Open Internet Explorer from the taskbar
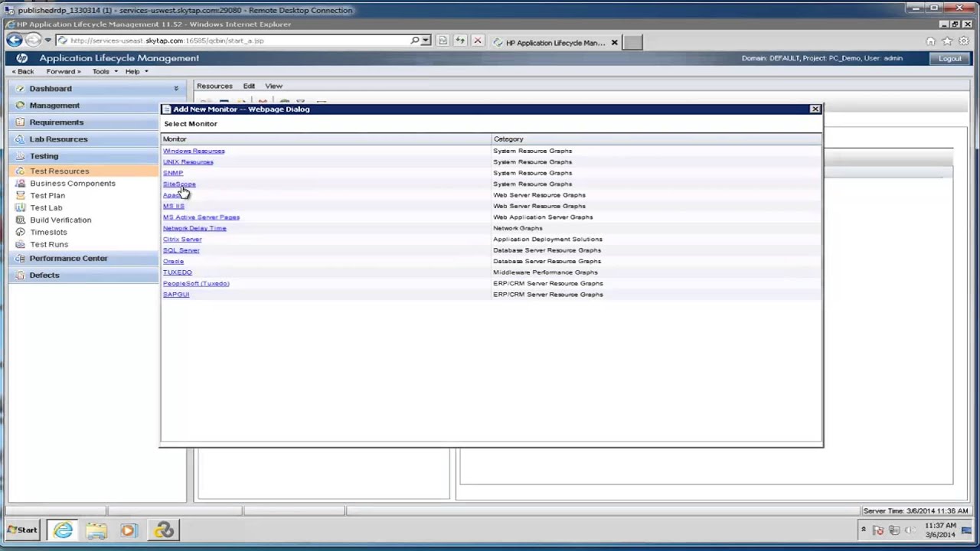980x551 pixels. pos(63,530)
